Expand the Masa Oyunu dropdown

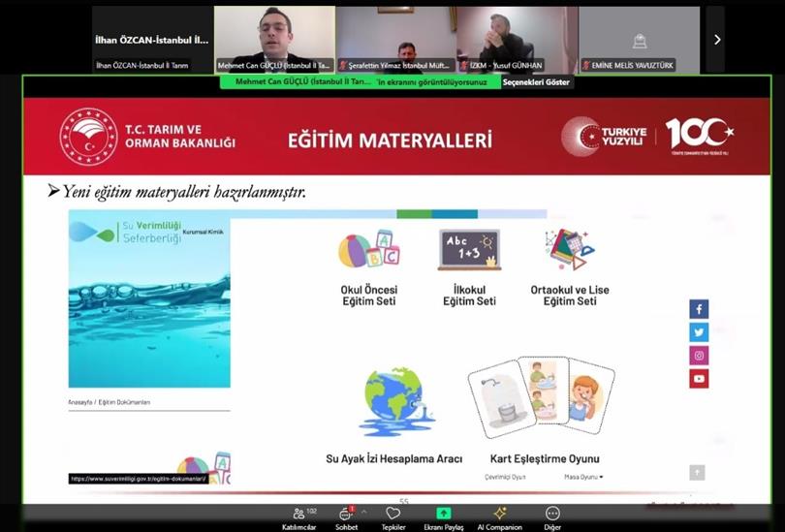[583, 477]
